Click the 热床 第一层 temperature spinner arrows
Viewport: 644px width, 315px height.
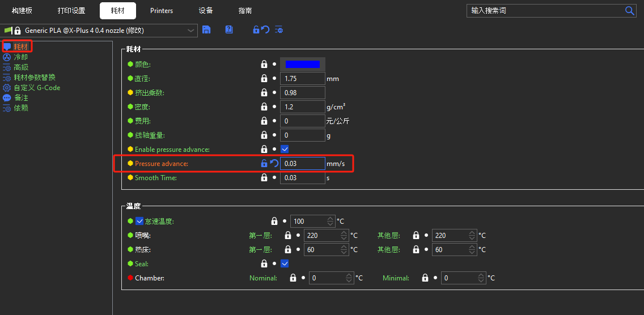(344, 249)
